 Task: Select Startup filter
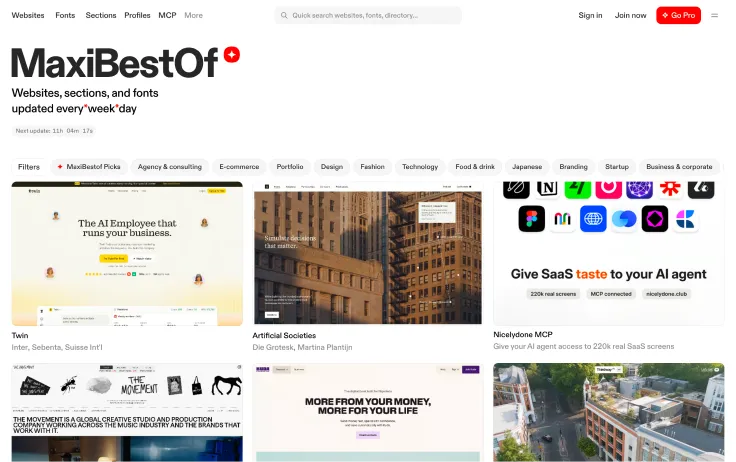(617, 167)
